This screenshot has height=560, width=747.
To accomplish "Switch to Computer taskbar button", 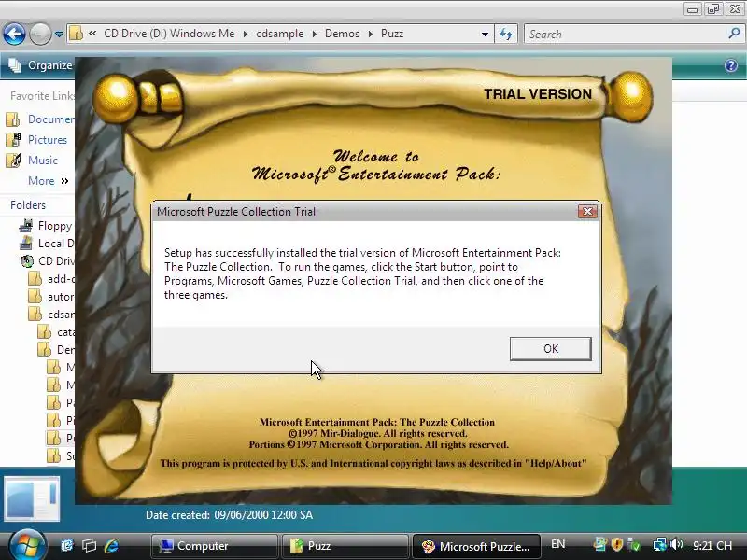I will click(x=215, y=546).
